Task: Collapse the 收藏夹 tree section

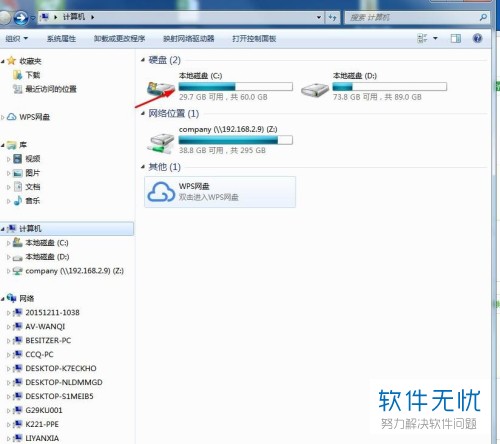Action: (3, 61)
